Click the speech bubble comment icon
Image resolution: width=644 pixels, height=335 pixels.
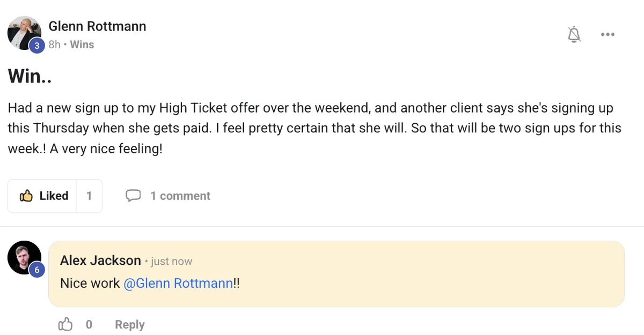click(x=134, y=195)
